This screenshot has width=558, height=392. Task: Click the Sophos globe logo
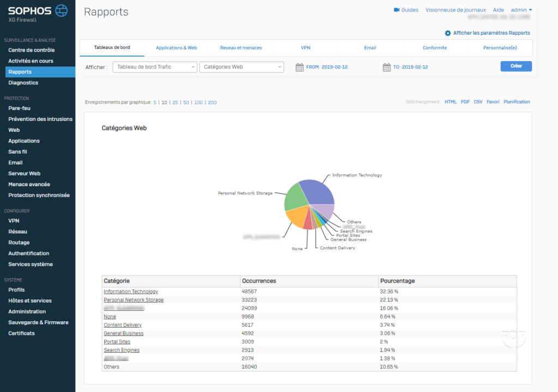[62, 10]
